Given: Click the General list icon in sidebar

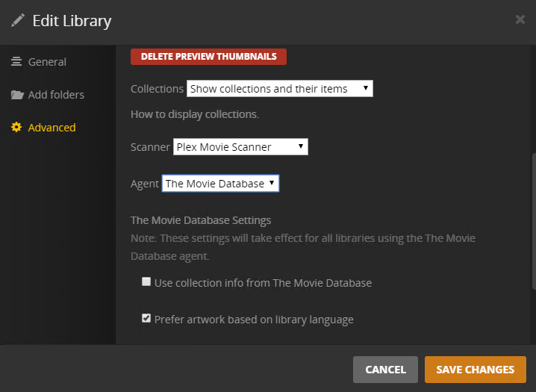Looking at the screenshot, I should tap(16, 62).
